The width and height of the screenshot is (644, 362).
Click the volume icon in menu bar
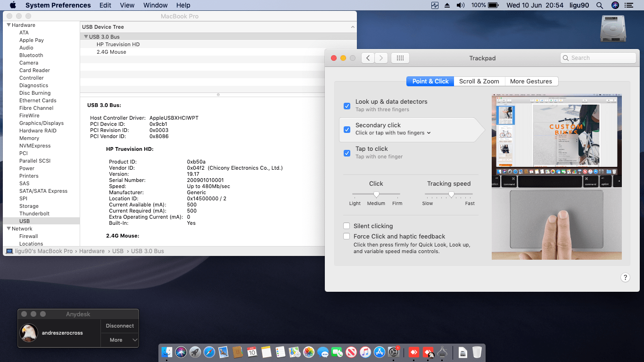click(460, 5)
